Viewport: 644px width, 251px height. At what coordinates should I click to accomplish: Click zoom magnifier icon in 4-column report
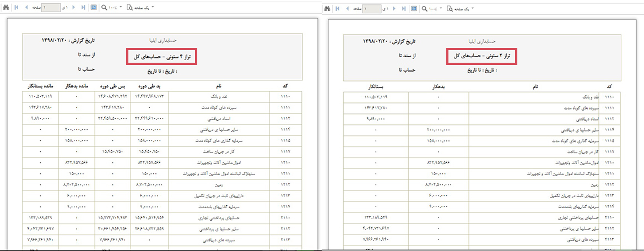click(104, 8)
